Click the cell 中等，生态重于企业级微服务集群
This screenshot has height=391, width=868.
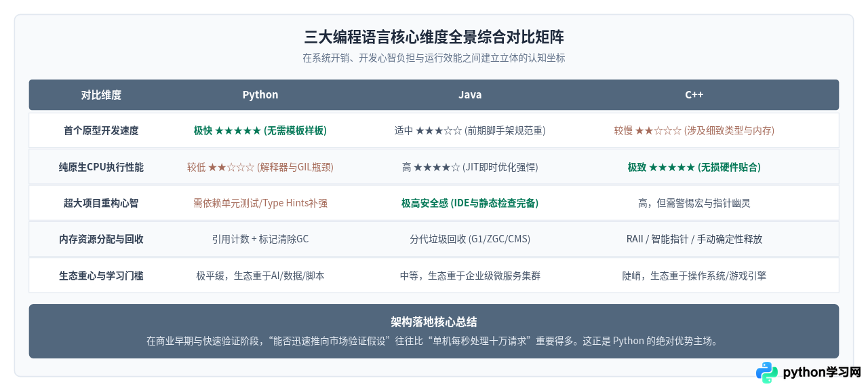(x=470, y=276)
